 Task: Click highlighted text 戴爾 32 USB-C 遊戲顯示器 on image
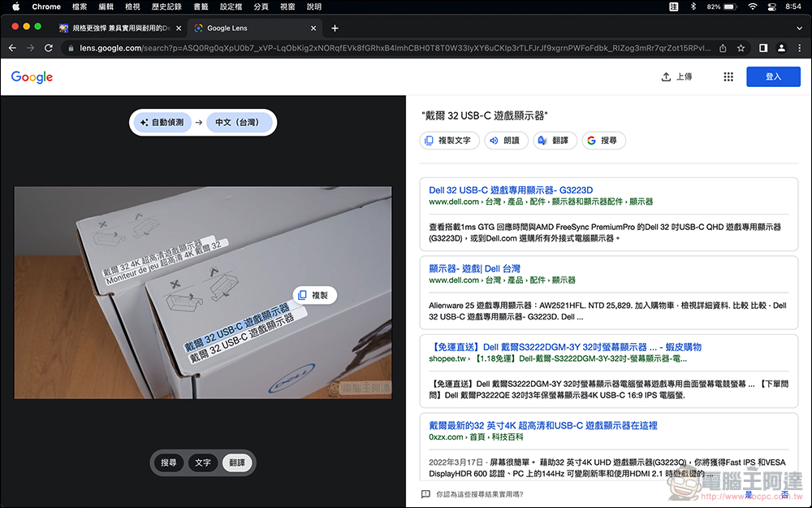click(238, 328)
